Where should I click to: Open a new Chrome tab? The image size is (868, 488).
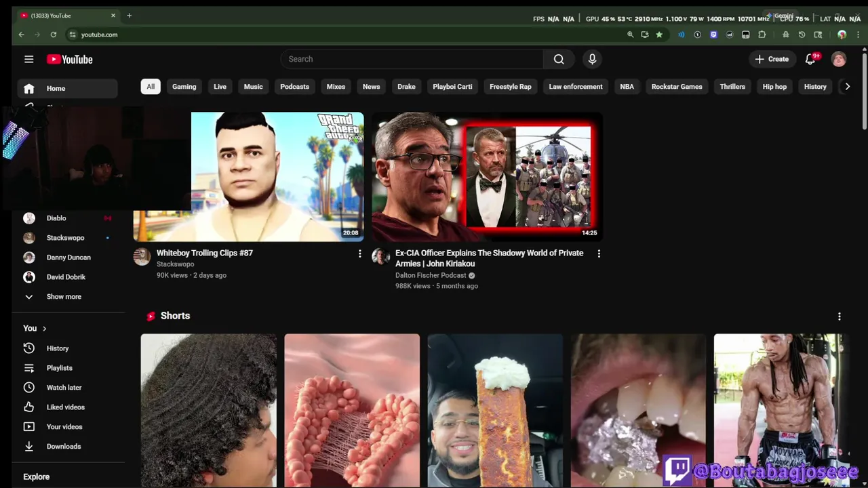tap(129, 16)
